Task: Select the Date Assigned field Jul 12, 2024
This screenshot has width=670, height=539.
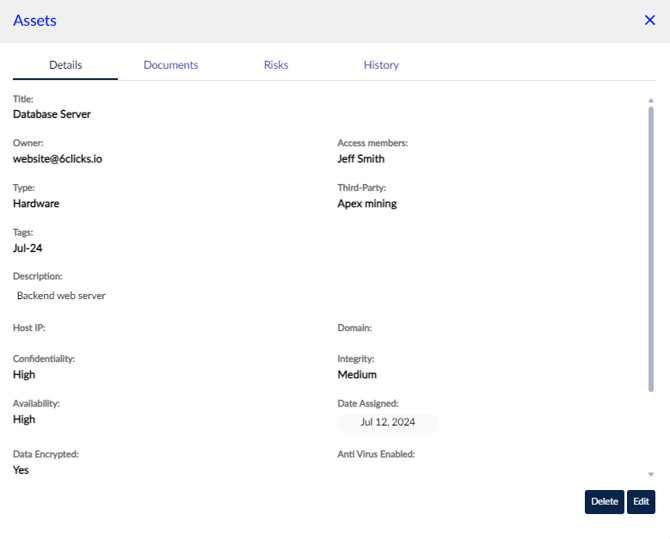Action: click(387, 423)
